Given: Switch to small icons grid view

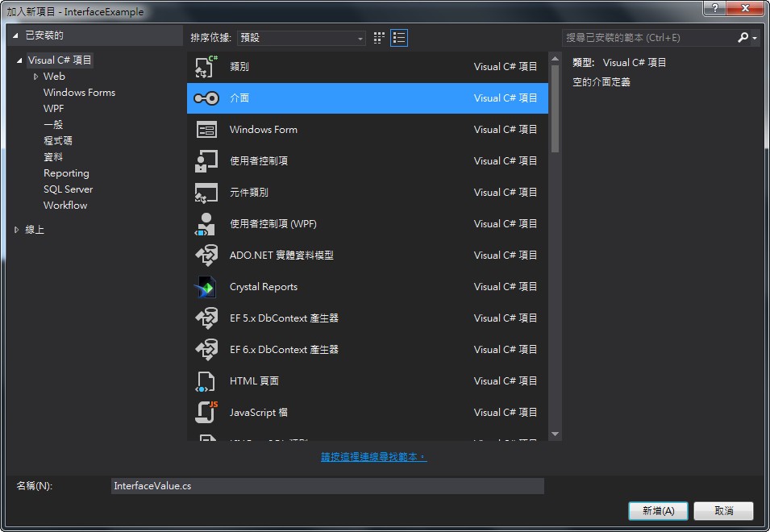Looking at the screenshot, I should [379, 38].
